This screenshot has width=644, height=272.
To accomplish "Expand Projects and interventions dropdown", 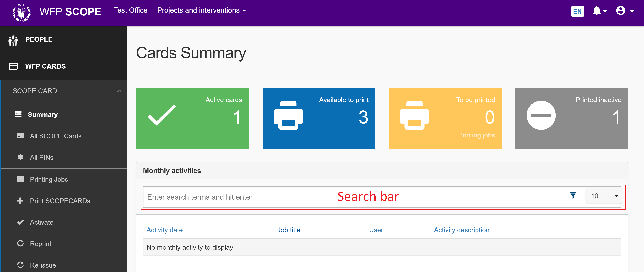I will click(201, 10).
